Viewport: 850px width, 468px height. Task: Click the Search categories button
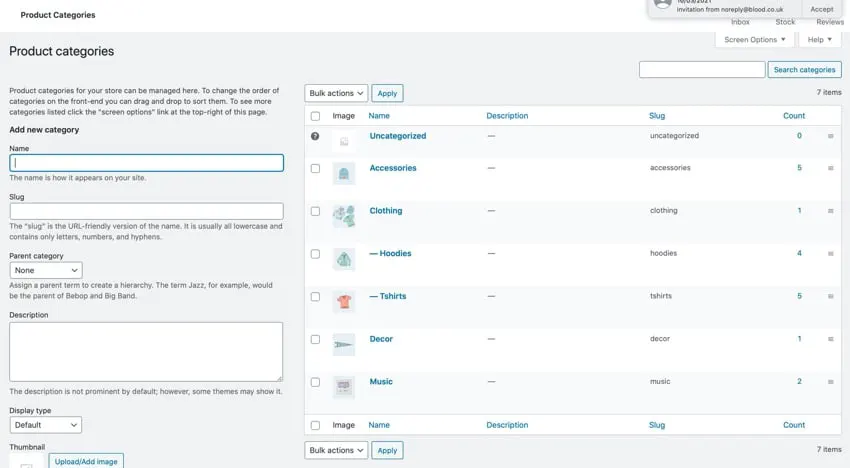point(804,69)
